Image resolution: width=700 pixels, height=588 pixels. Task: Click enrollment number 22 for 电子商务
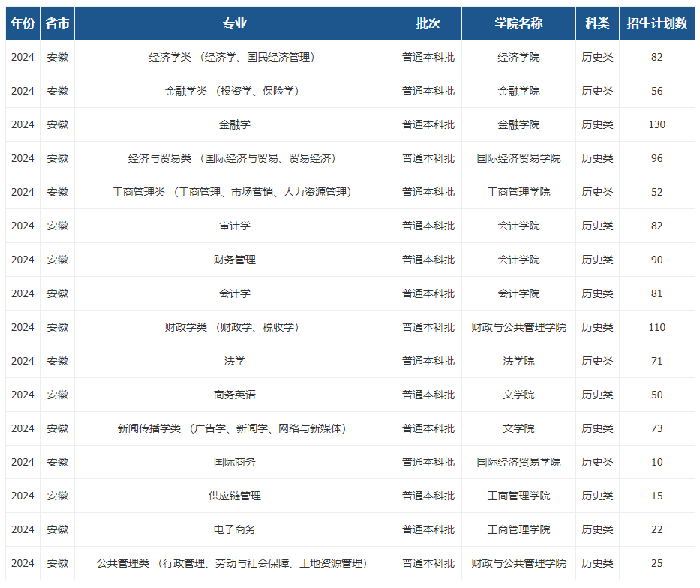(x=656, y=530)
